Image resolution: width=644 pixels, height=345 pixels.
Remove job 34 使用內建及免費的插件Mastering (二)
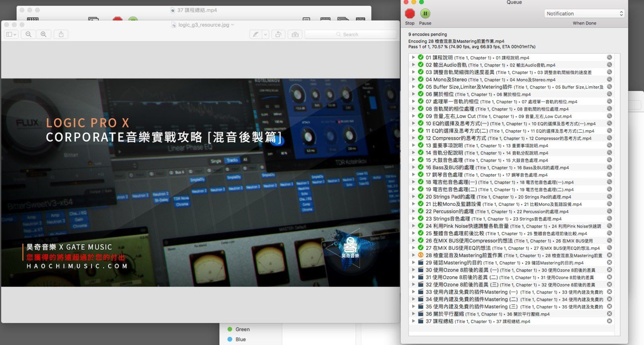[609, 299]
